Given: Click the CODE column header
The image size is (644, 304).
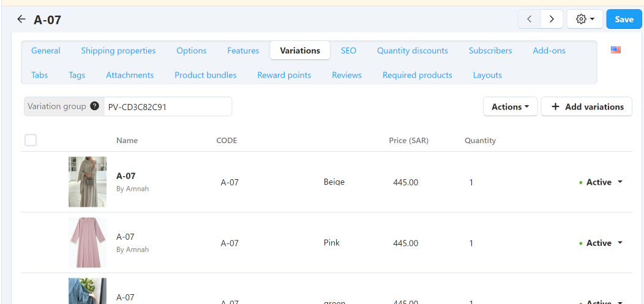Looking at the screenshot, I should click(227, 140).
